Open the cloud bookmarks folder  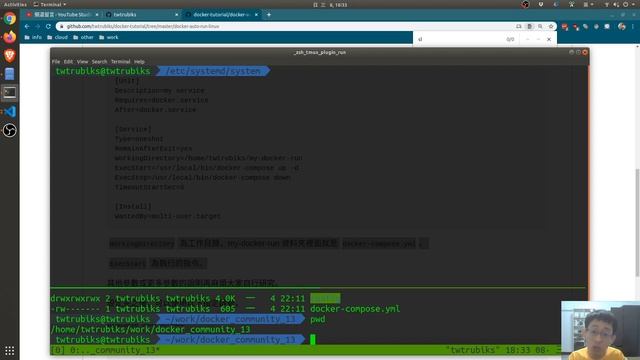coord(57,37)
